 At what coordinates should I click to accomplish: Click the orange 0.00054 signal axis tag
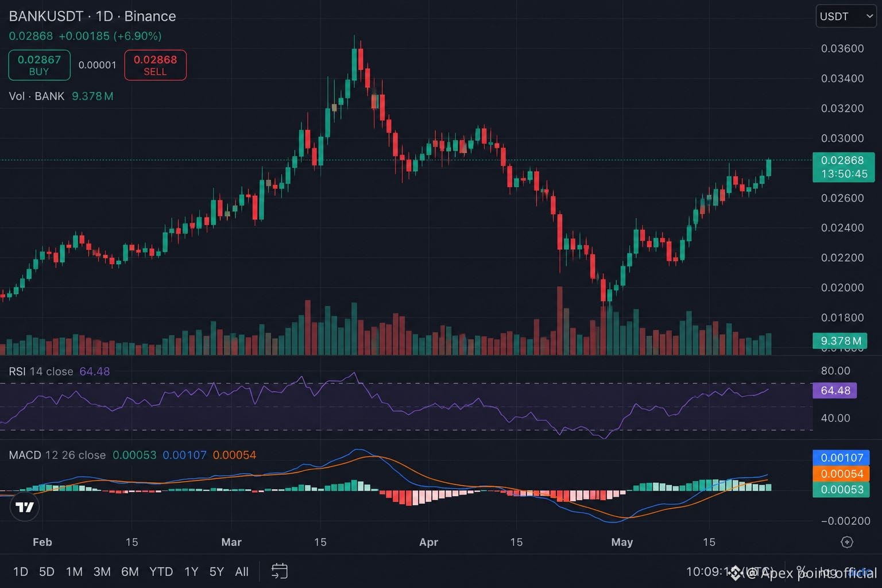pyautogui.click(x=841, y=474)
